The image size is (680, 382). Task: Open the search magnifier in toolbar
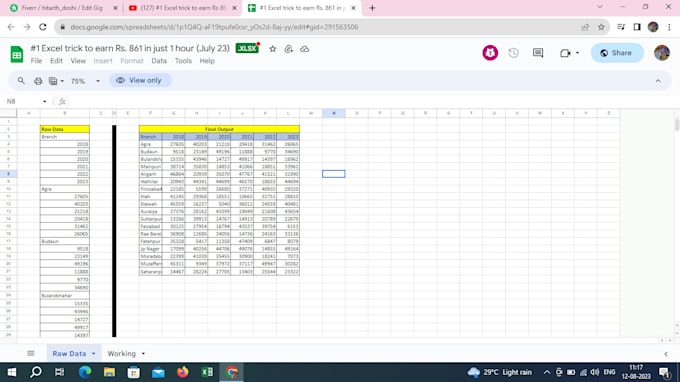[21, 81]
